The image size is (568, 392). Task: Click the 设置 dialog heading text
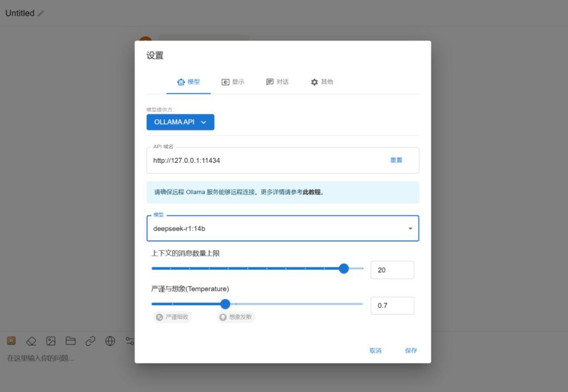[155, 55]
